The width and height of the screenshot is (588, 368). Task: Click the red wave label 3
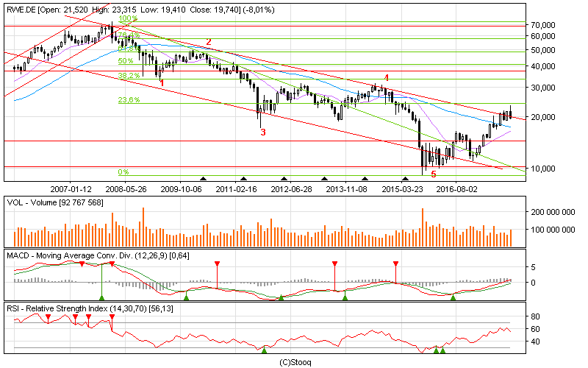(x=263, y=132)
